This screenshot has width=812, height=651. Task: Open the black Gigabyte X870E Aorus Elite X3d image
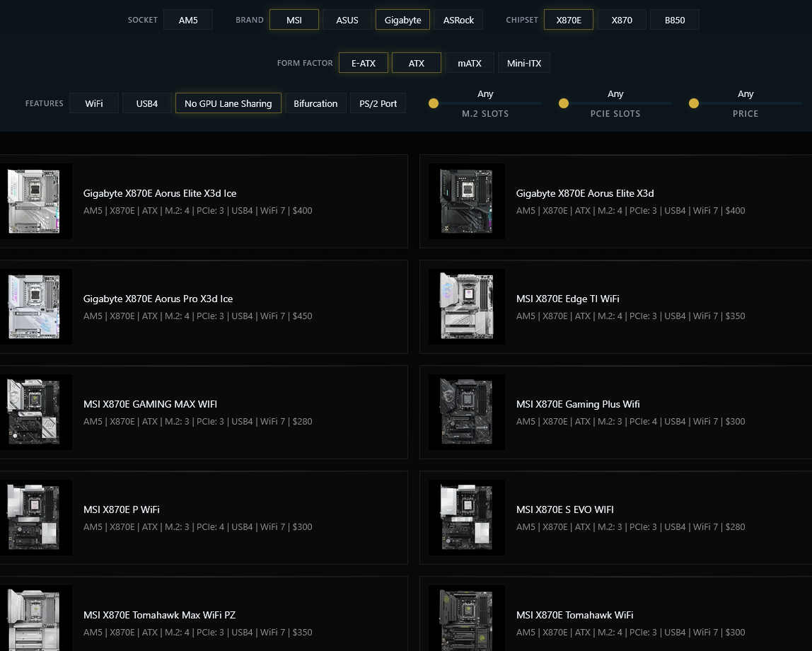467,202
